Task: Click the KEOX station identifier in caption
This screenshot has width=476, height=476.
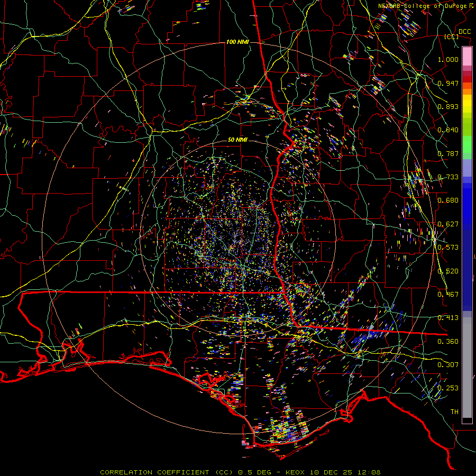Action: pyautogui.click(x=295, y=472)
